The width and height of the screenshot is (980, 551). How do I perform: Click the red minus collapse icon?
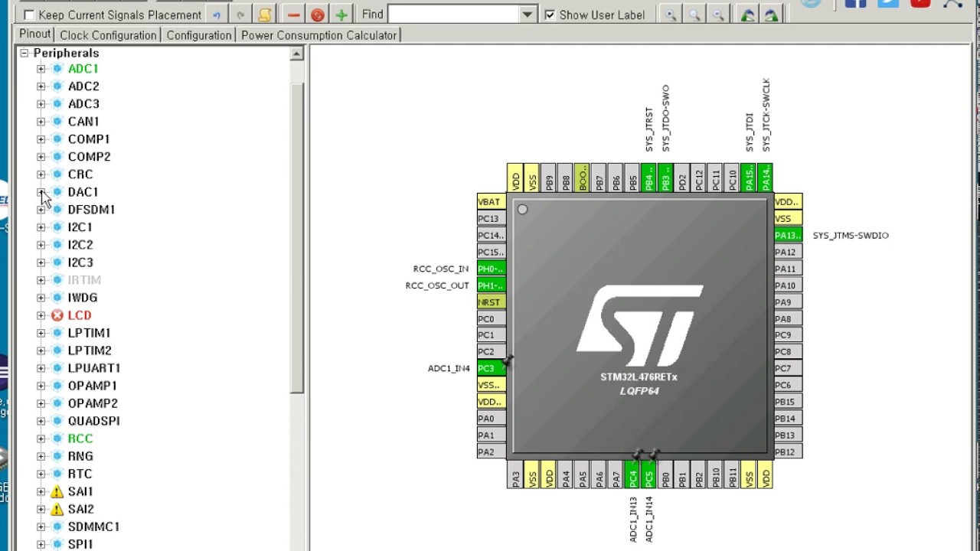pyautogui.click(x=294, y=15)
